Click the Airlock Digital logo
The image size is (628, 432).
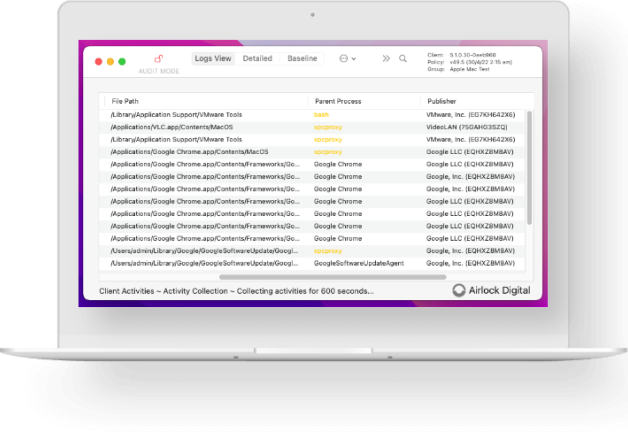pyautogui.click(x=491, y=290)
